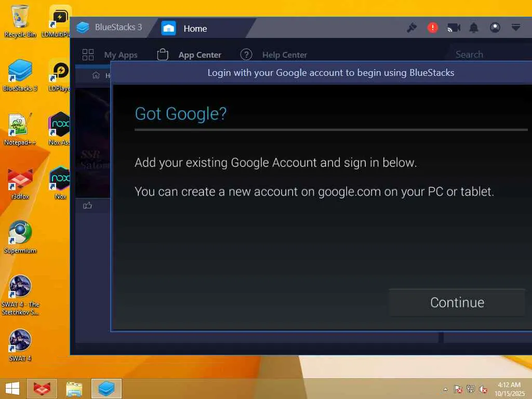532x399 pixels.
Task: Click the Continue button in Google dialog
Action: tap(457, 302)
